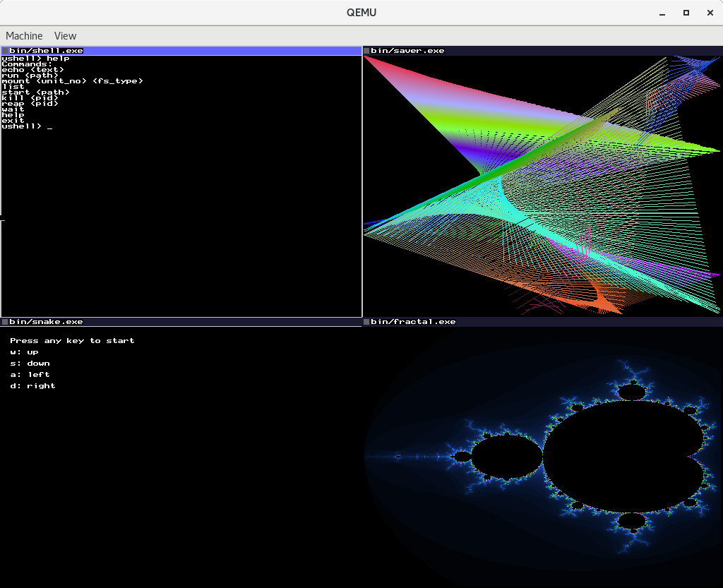This screenshot has width=723, height=588.
Task: Click the bin/fractal.exe title bar icon
Action: (366, 321)
